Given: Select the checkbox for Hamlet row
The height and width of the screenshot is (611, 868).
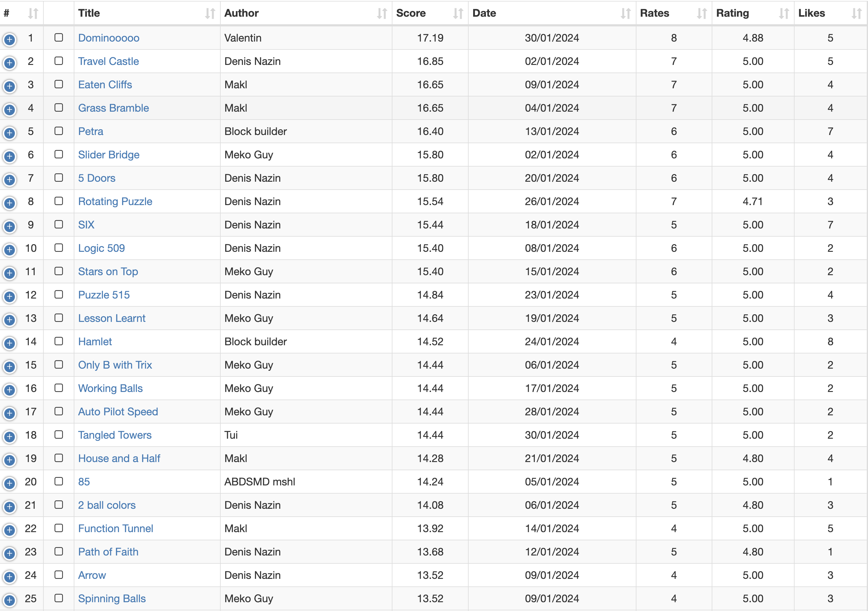Looking at the screenshot, I should coord(59,341).
